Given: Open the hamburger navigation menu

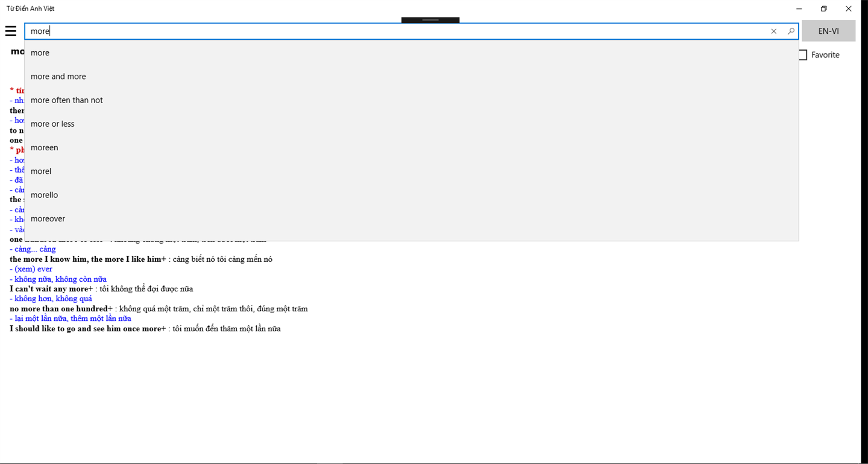Looking at the screenshot, I should tap(11, 31).
